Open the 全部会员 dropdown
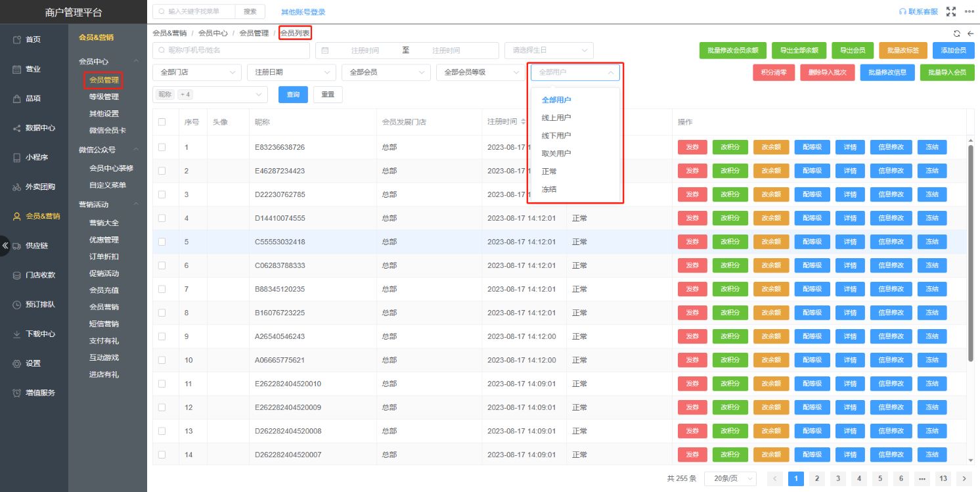 386,72
